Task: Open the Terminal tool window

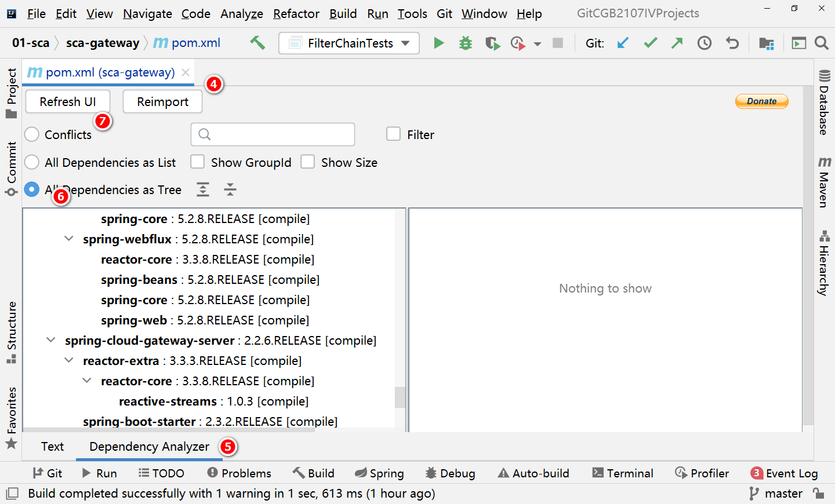Action: pos(623,473)
